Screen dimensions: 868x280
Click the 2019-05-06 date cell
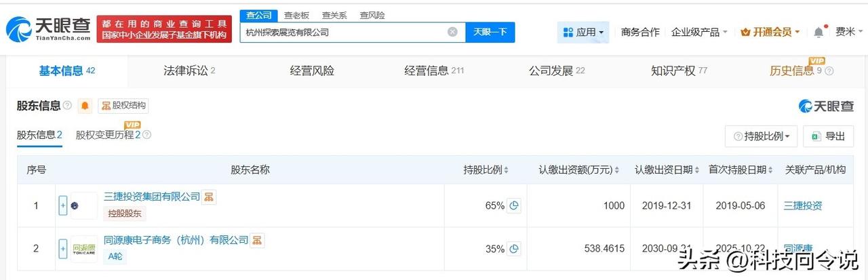(741, 205)
